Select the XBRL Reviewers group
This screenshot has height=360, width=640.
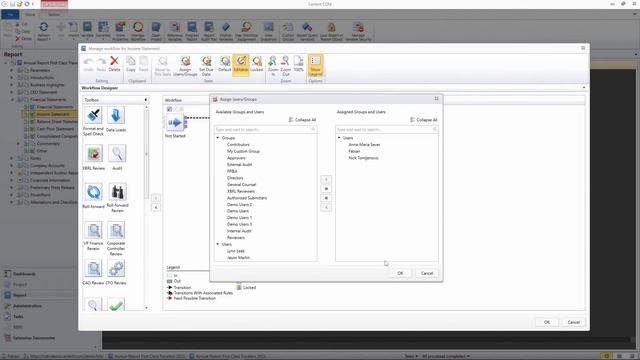click(x=241, y=191)
